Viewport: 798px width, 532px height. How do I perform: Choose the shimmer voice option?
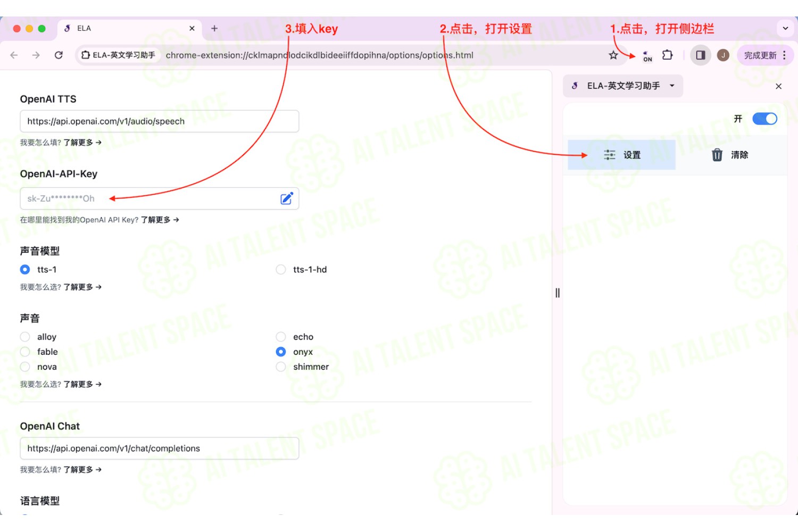[x=281, y=367]
